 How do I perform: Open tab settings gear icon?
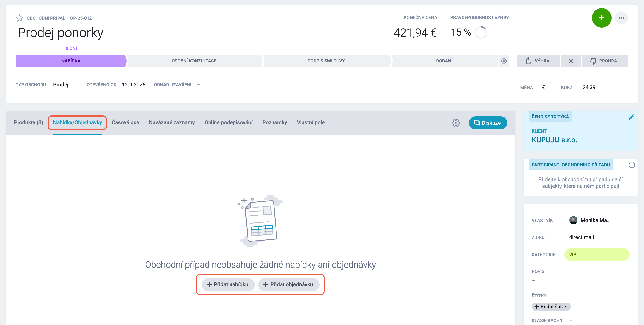click(x=456, y=123)
